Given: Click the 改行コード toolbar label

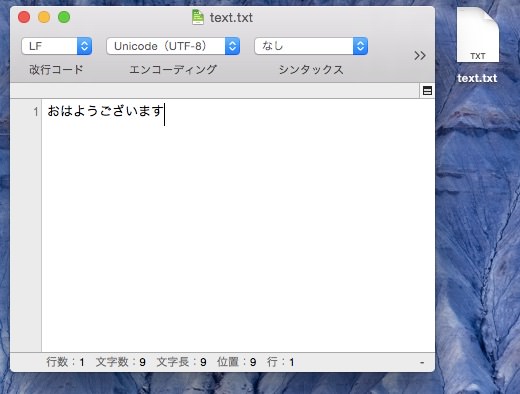Looking at the screenshot, I should (x=56, y=70).
